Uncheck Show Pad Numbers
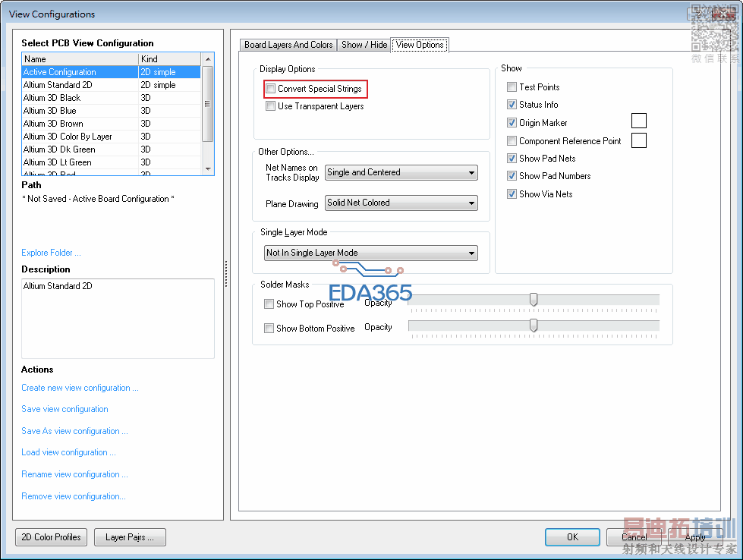Viewport: 743px width, 560px height. [512, 176]
